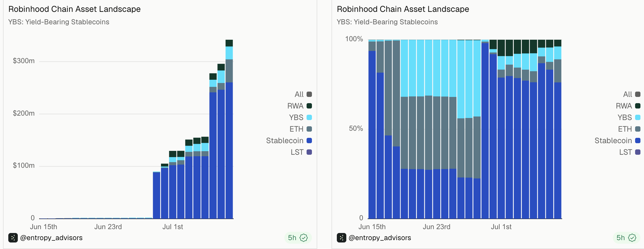
Task: Toggle Stablecoin series in the right legend
Action: click(x=618, y=141)
